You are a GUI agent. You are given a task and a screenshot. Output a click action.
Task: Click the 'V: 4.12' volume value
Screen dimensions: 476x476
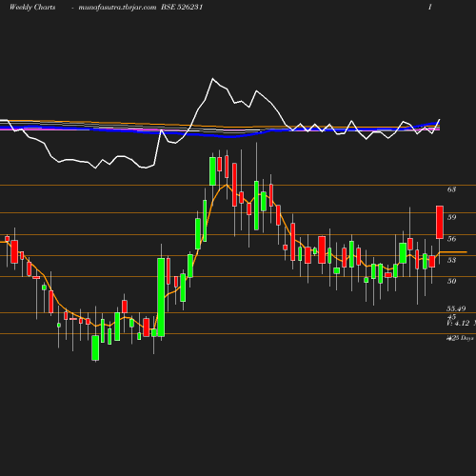point(458,324)
